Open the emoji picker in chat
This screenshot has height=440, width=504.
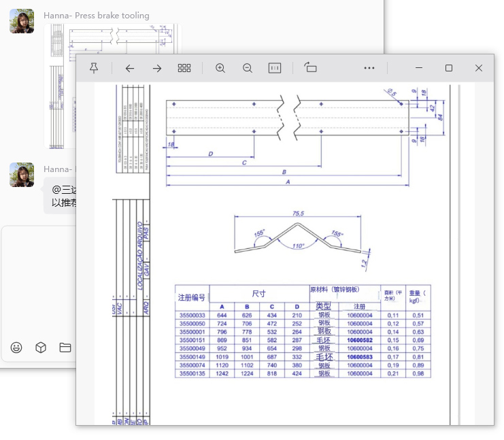16,348
